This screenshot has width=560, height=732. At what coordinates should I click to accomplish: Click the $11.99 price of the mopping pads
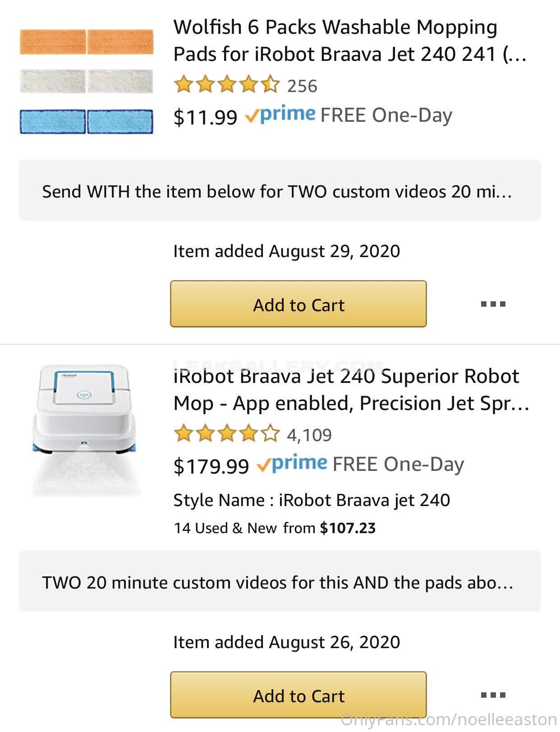pyautogui.click(x=205, y=117)
